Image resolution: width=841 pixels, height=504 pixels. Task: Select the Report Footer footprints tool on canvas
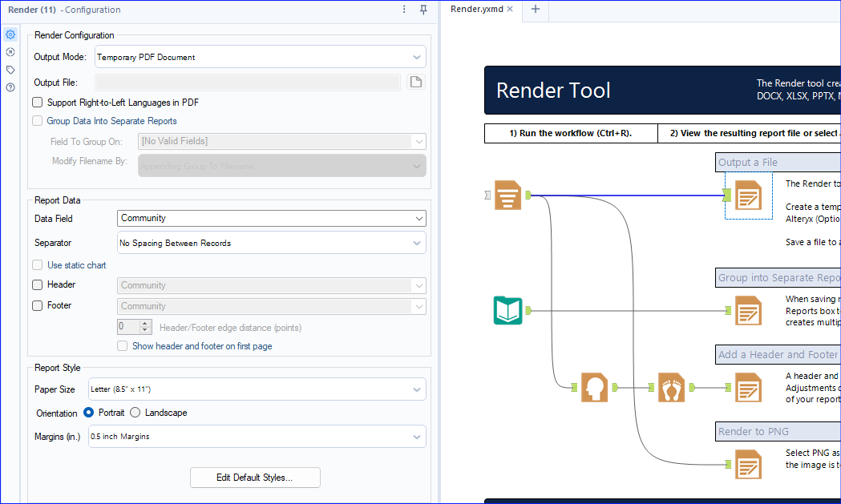click(671, 387)
